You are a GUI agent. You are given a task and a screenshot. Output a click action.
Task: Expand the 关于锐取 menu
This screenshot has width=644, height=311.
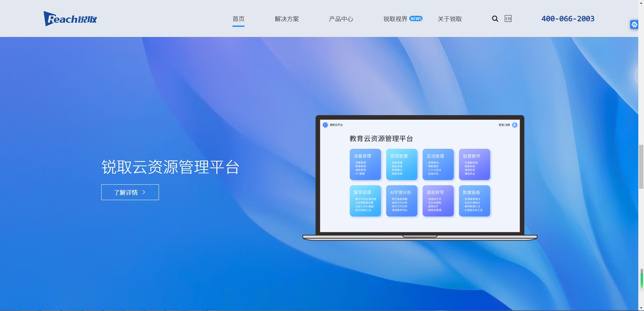point(449,19)
